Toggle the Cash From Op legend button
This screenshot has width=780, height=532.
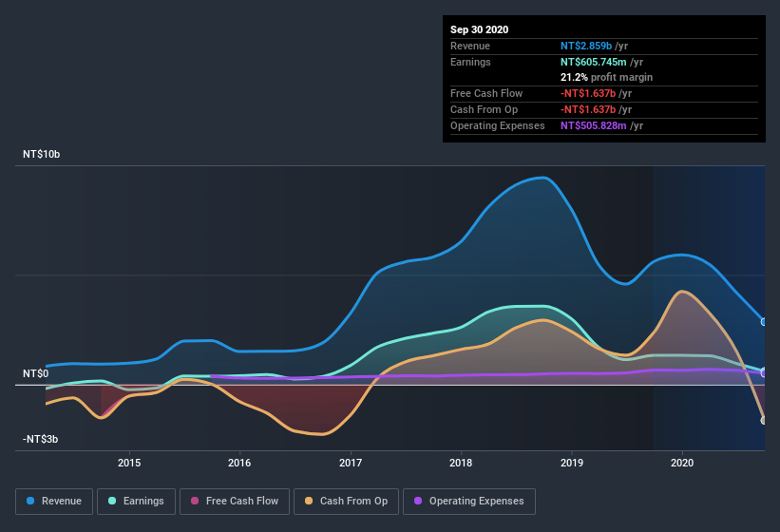coord(346,502)
